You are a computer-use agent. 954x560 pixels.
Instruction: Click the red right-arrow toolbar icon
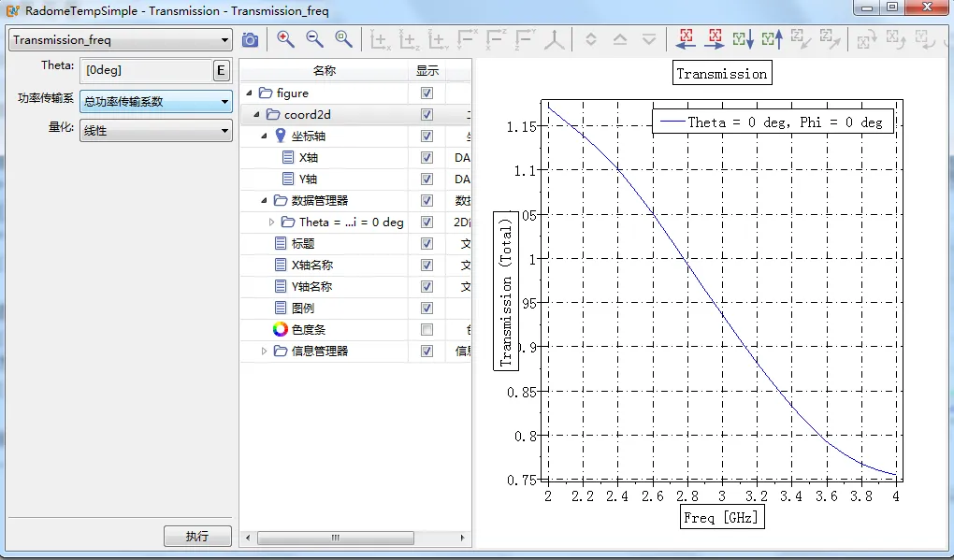click(x=715, y=39)
